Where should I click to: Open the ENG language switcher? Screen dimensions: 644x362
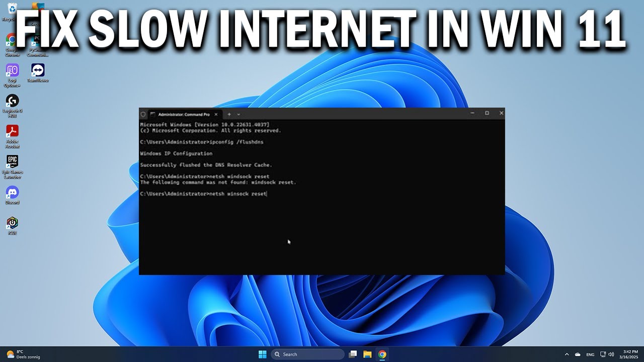tap(590, 354)
